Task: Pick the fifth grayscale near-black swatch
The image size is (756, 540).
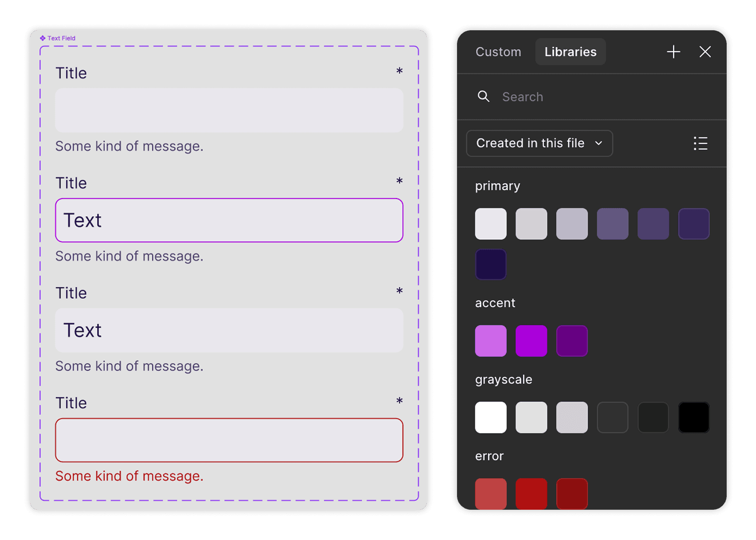Action: [653, 418]
